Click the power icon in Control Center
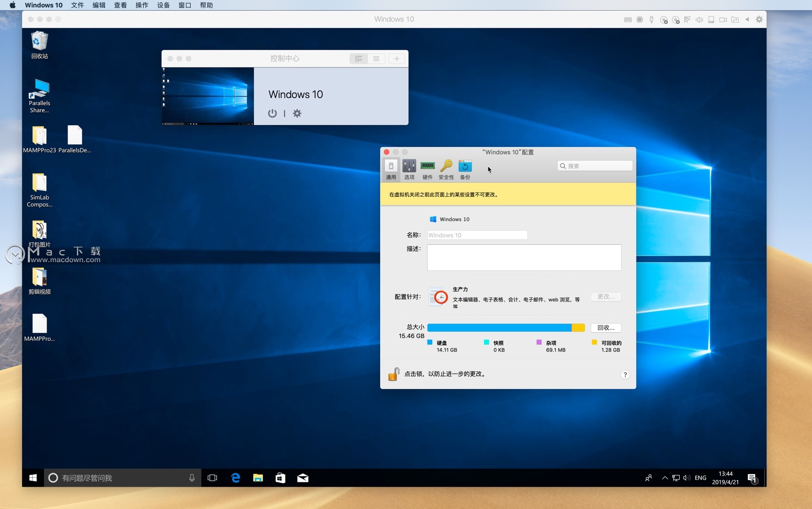 (x=272, y=113)
